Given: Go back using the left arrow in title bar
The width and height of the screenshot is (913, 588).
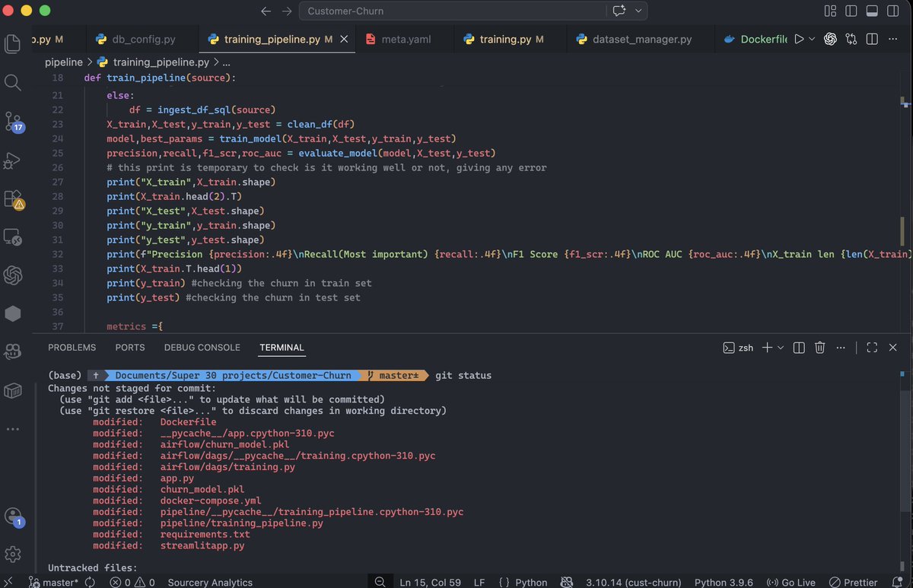Looking at the screenshot, I should click(x=266, y=11).
